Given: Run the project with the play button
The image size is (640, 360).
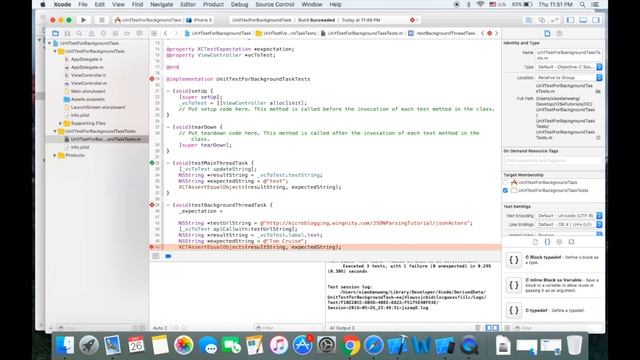Looking at the screenshot, I should click(x=84, y=20).
